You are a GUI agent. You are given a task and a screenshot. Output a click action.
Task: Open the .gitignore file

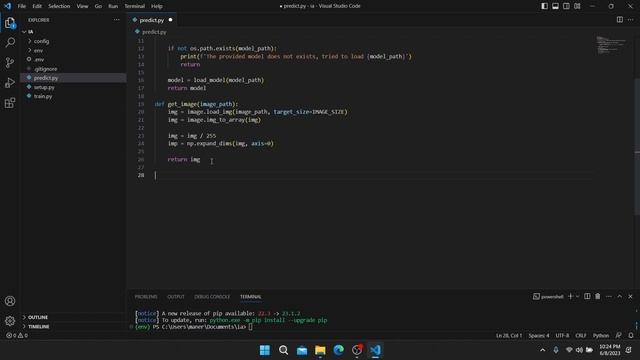(x=45, y=69)
